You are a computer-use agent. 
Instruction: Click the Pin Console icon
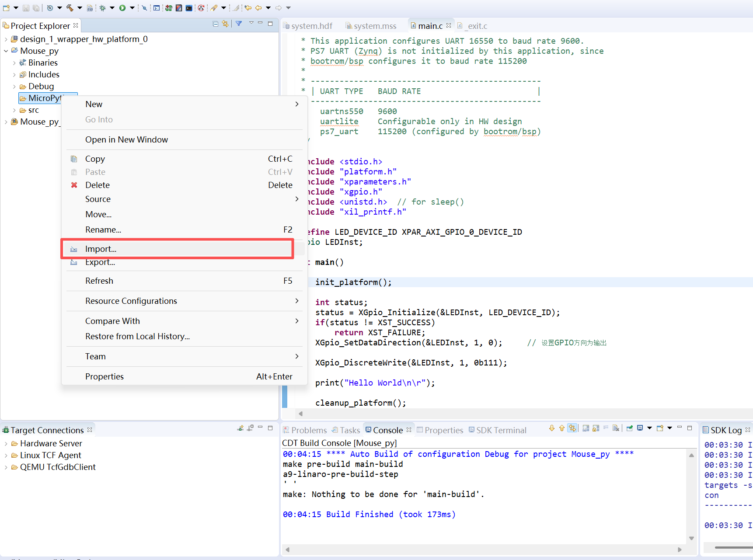click(630, 428)
